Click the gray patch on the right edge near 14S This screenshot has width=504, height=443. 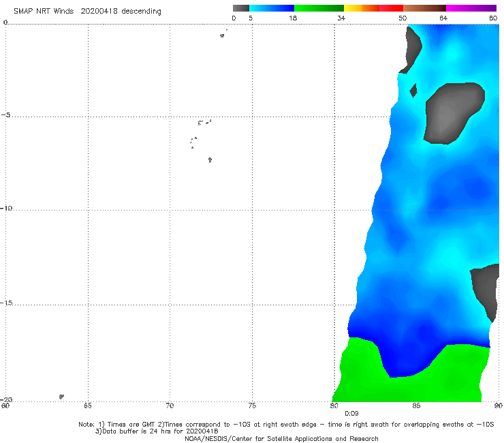click(x=487, y=290)
